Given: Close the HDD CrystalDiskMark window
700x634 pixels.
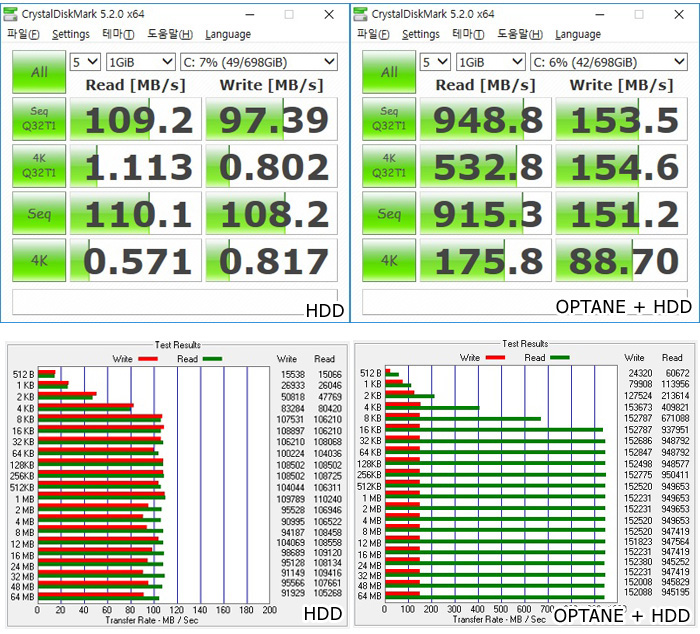Looking at the screenshot, I should coord(329,15).
